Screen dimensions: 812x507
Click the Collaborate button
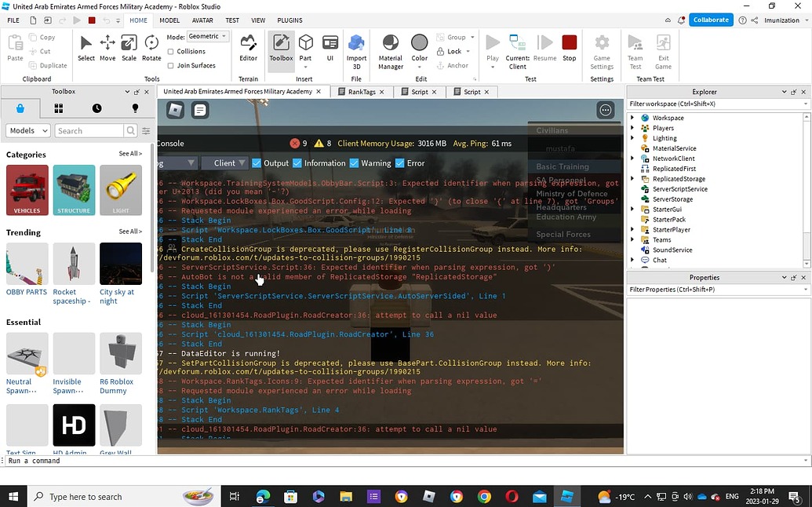pos(710,20)
